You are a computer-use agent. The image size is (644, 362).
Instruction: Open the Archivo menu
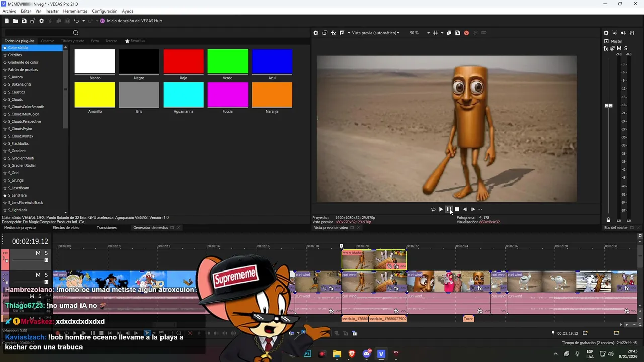pos(9,11)
